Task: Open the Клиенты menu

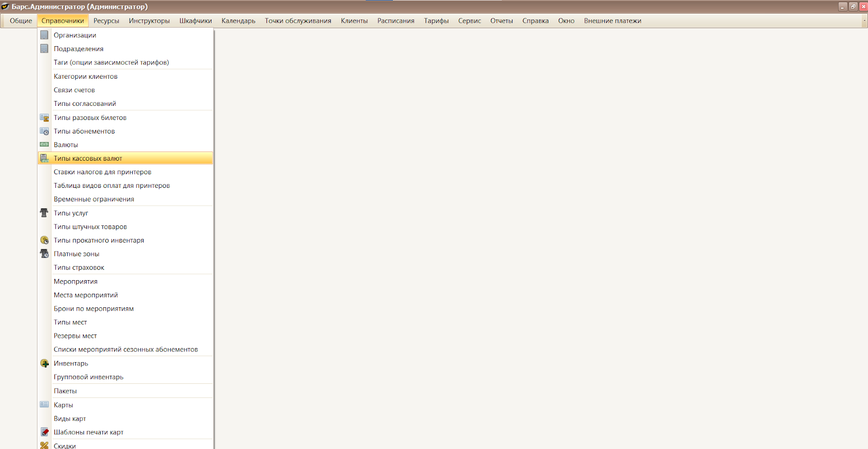Action: click(354, 21)
